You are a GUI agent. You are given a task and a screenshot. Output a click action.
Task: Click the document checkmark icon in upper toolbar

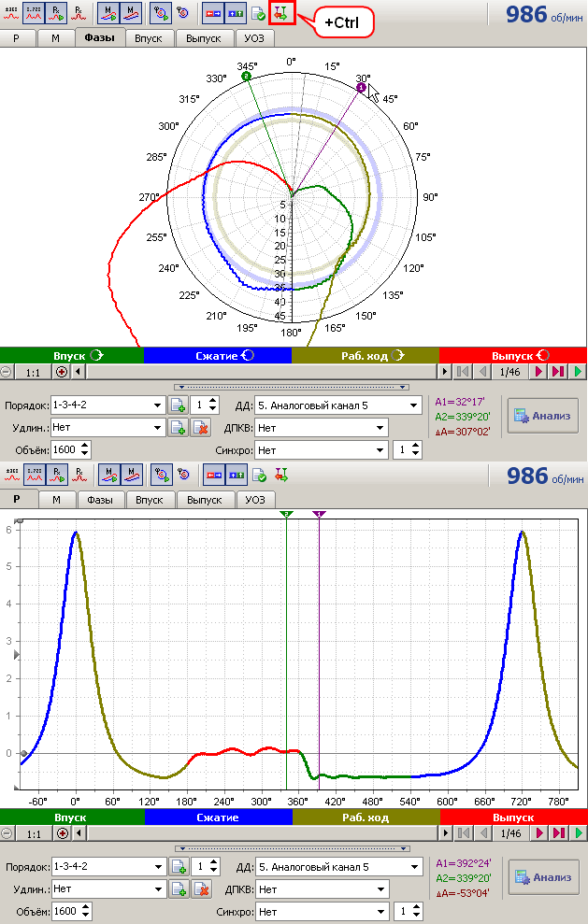pyautogui.click(x=258, y=13)
